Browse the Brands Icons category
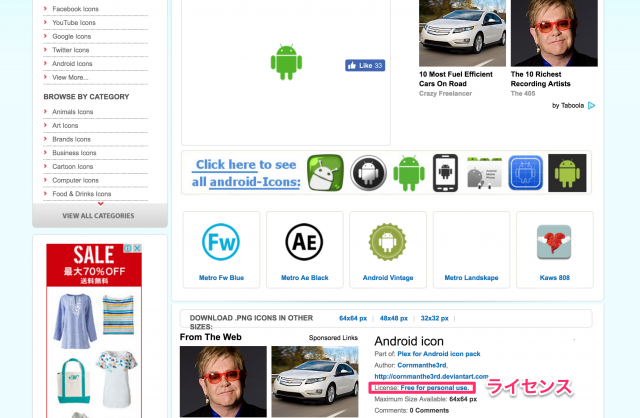 pos(71,139)
